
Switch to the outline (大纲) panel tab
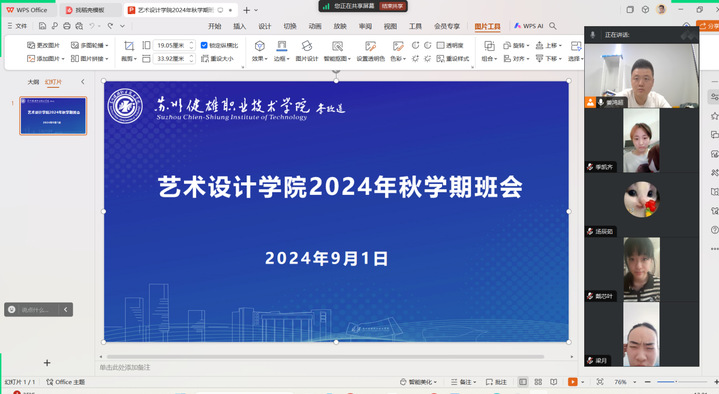tap(33, 82)
